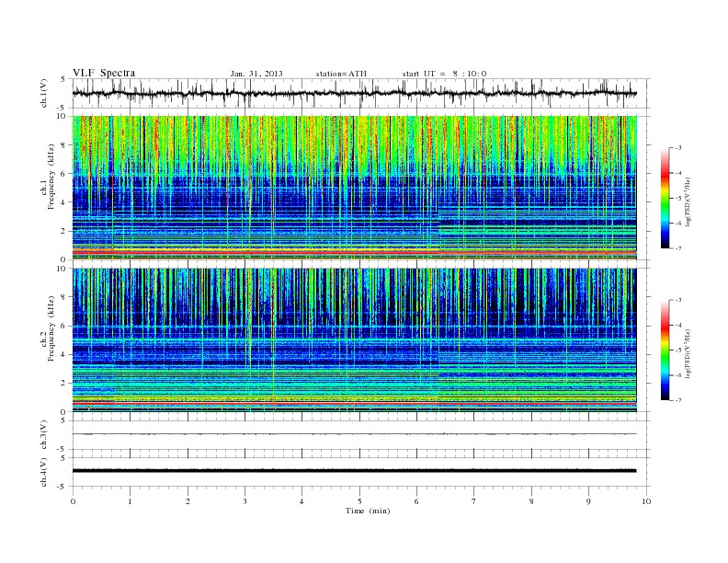Click the ch.2 spectrogram panel
The width and height of the screenshot is (728, 563).
point(354,340)
